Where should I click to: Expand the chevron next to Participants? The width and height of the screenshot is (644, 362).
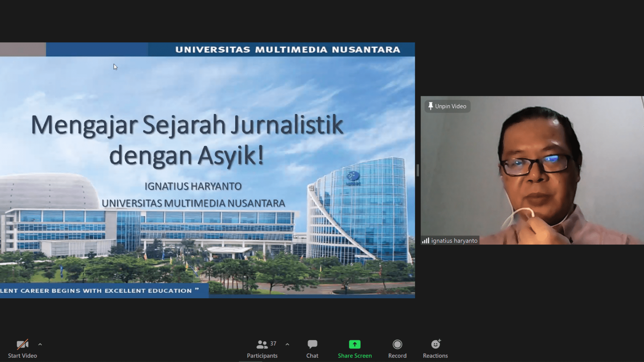(287, 344)
